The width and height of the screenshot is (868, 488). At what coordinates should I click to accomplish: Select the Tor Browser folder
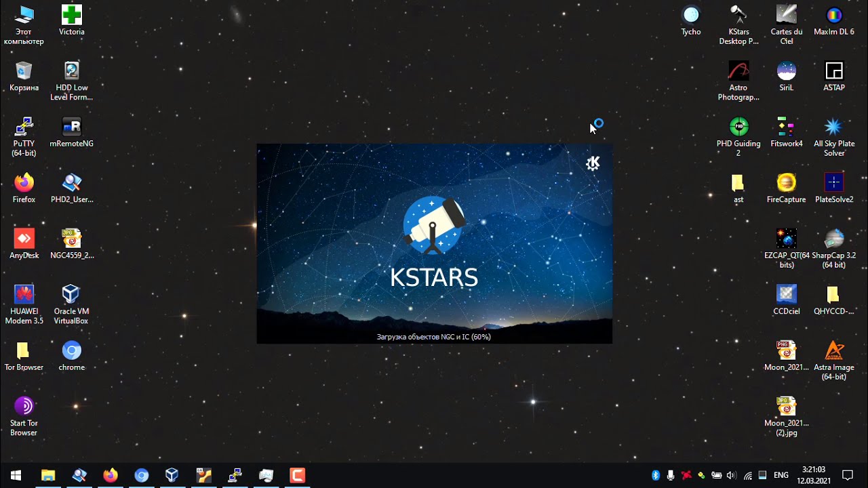(x=24, y=357)
